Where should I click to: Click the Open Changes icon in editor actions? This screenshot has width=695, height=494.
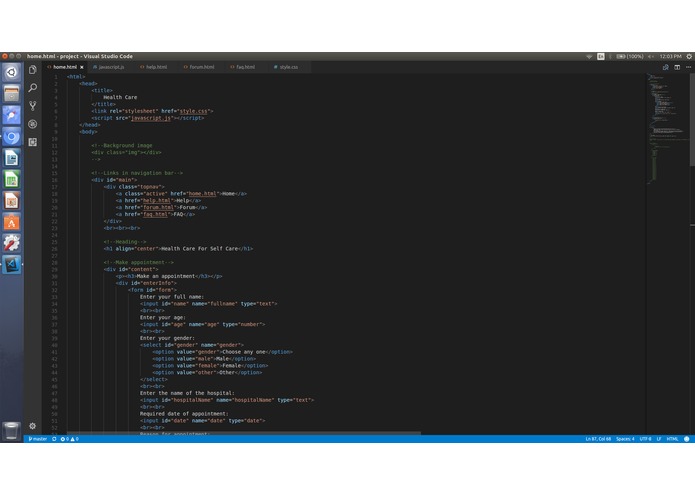pyautogui.click(x=665, y=67)
